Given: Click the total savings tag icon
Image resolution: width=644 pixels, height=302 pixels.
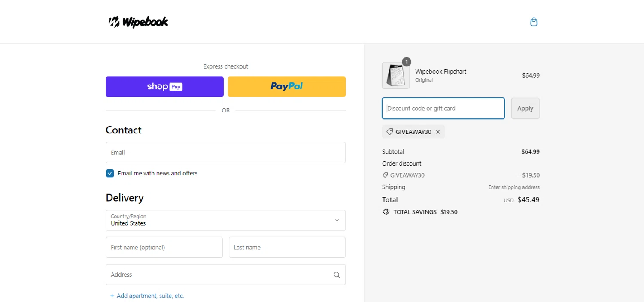Looking at the screenshot, I should click(x=386, y=212).
